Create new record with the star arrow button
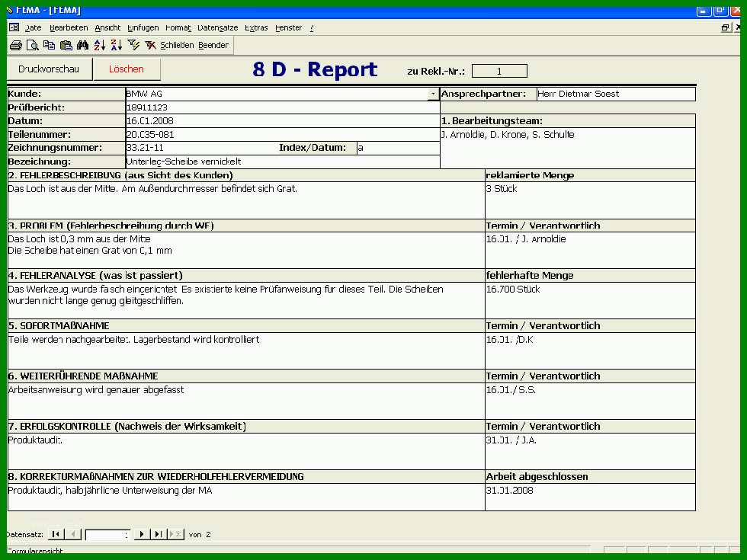Image resolution: width=747 pixels, height=560 pixels. click(175, 534)
